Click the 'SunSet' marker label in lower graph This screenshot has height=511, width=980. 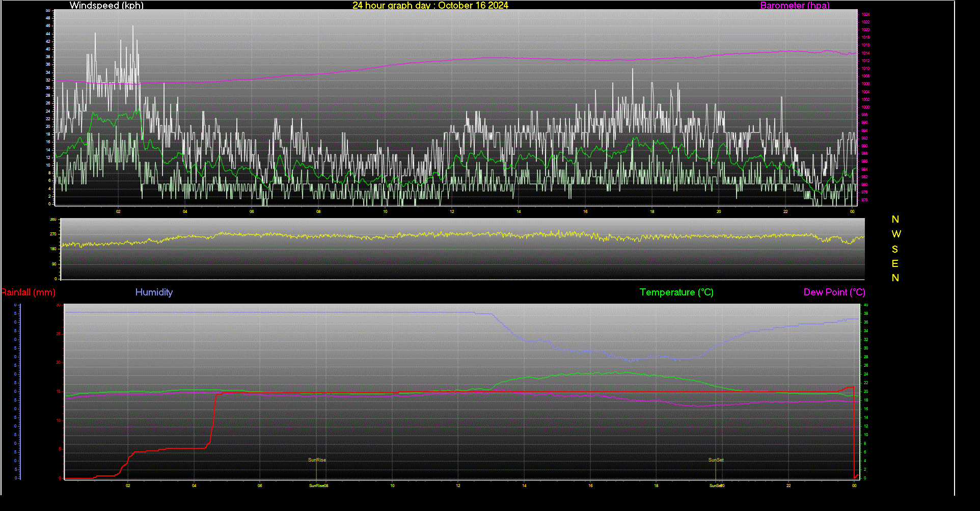click(716, 460)
